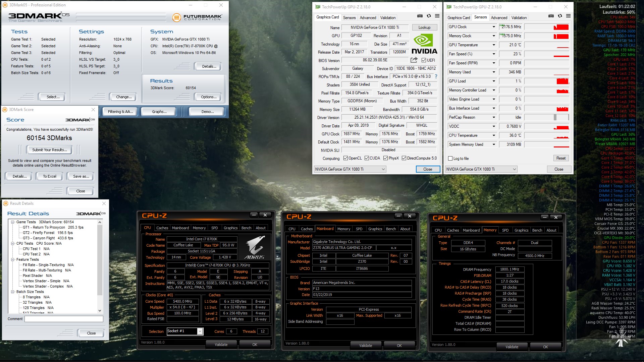The image size is (644, 362).
Task: Click the Lookup button in GPU-Z
Action: [x=424, y=27]
